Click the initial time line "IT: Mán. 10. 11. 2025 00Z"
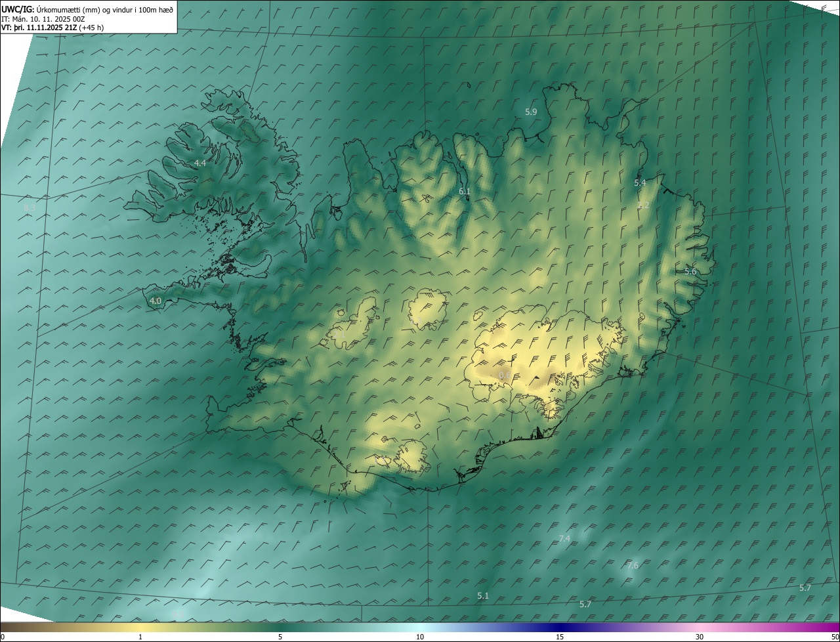The image size is (840, 642). point(45,18)
